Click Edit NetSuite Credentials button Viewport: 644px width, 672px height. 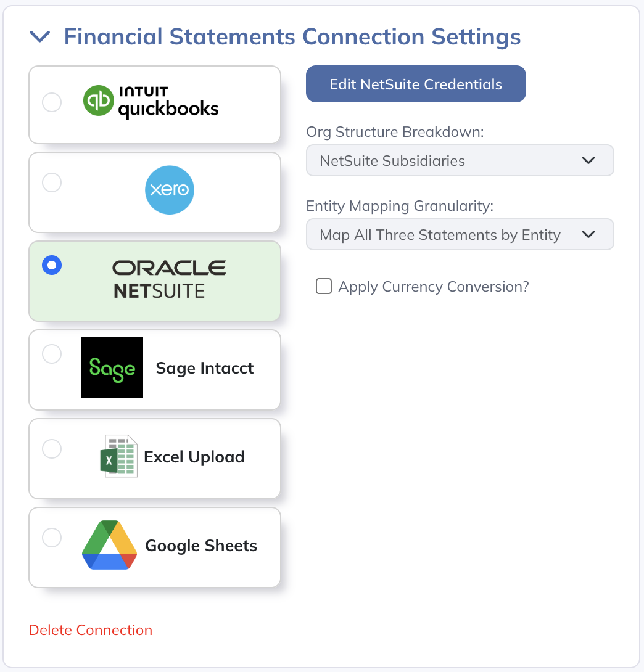416,84
